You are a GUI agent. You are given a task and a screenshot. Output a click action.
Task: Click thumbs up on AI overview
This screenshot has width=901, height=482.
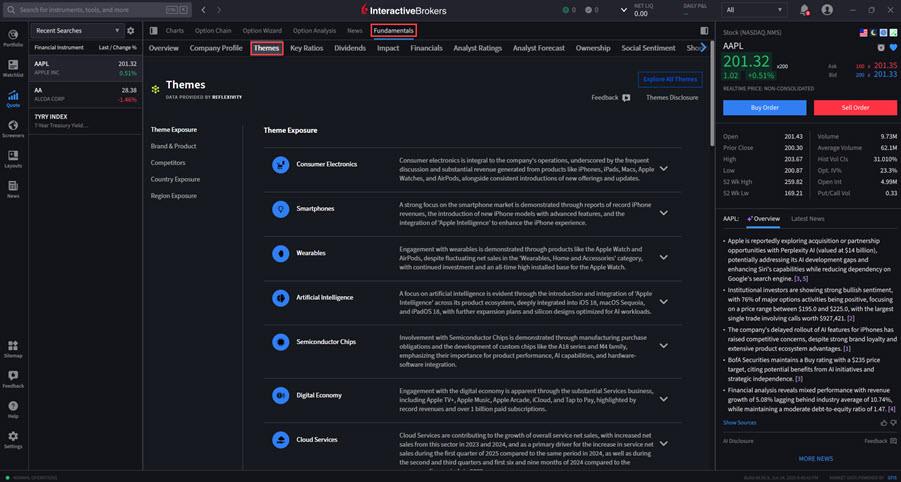point(884,423)
